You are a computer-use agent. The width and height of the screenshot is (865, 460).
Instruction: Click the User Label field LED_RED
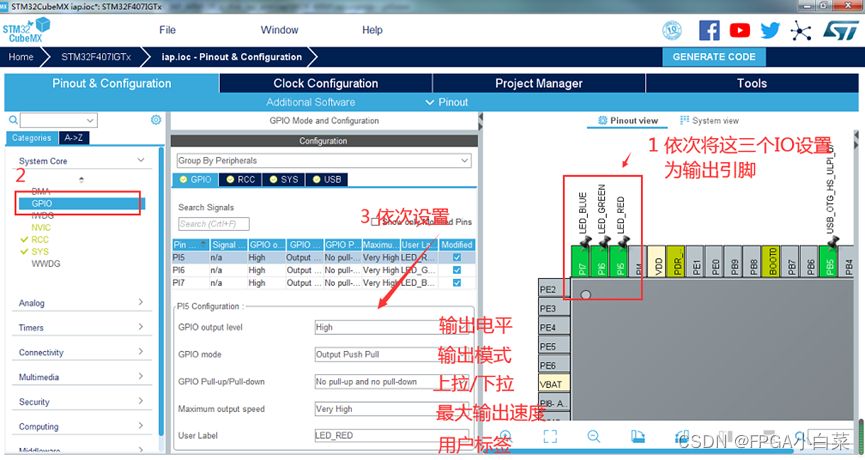[x=392, y=436]
